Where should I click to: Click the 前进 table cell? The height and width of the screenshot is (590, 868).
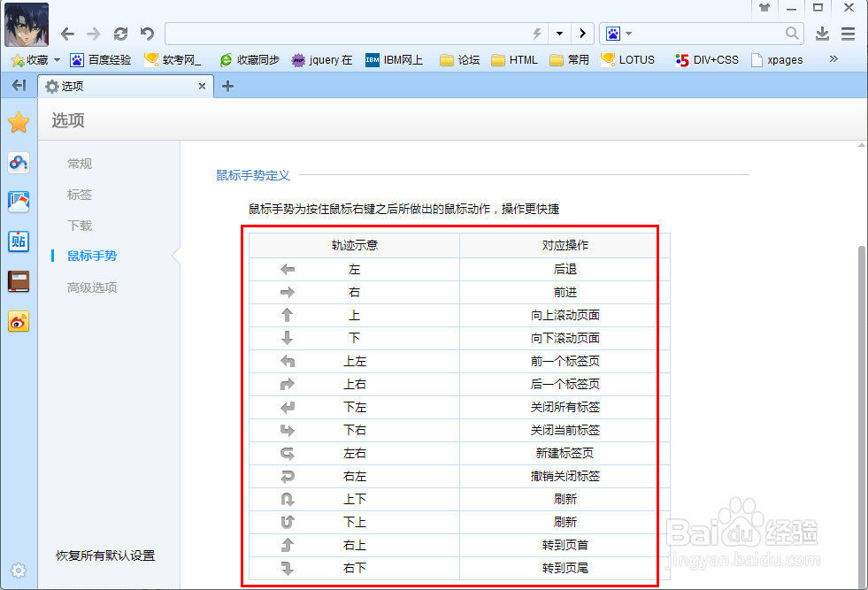pyautogui.click(x=565, y=292)
